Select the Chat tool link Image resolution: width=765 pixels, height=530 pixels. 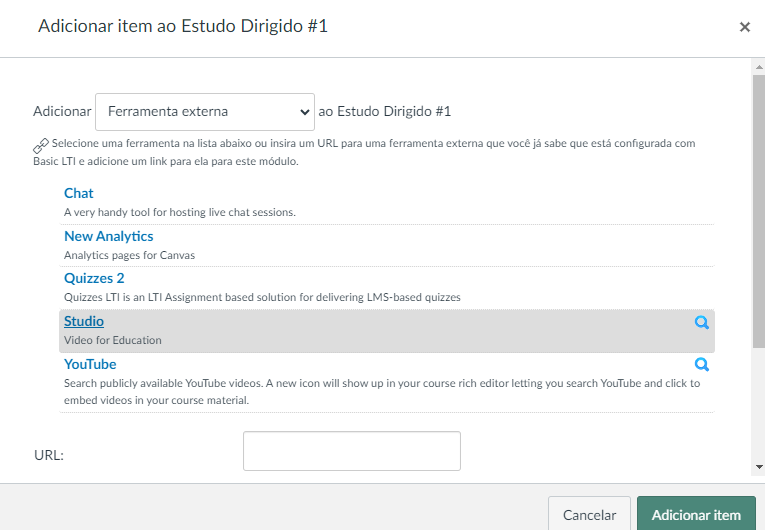[79, 193]
